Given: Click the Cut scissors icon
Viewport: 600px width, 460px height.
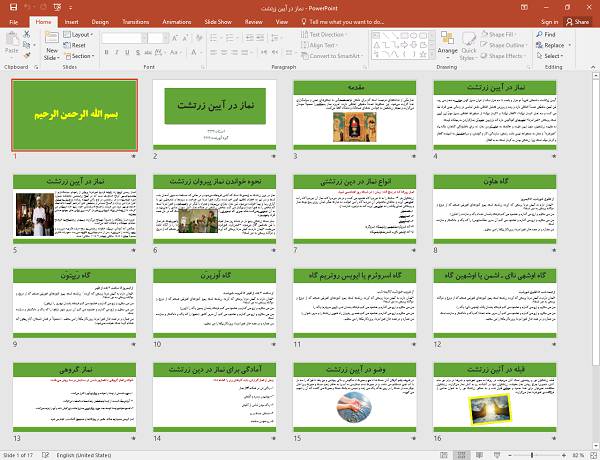Looking at the screenshot, I should (x=26, y=34).
